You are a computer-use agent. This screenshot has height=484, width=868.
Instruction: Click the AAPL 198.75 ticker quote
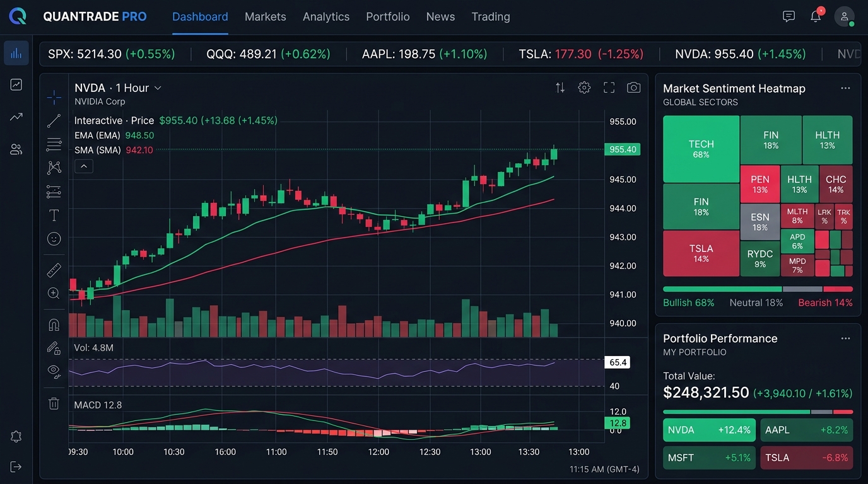pos(425,54)
